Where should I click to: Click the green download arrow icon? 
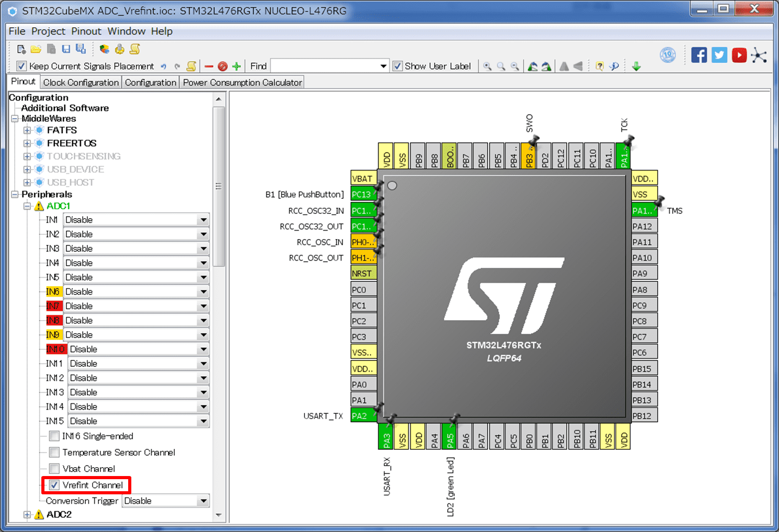pos(636,66)
